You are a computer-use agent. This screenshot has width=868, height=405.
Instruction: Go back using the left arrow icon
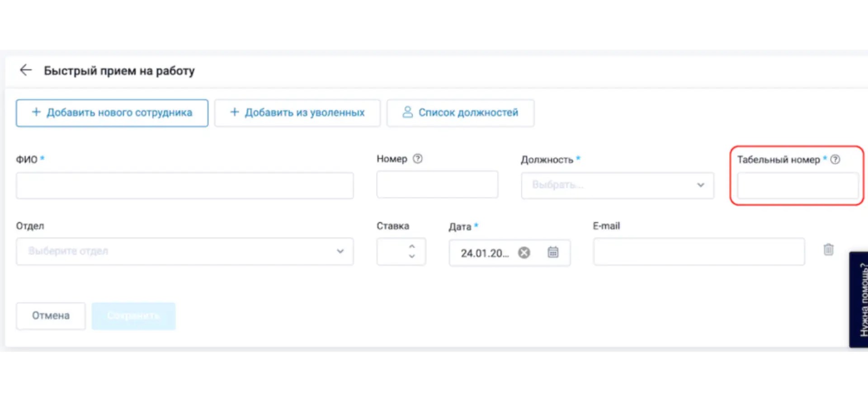pos(26,70)
